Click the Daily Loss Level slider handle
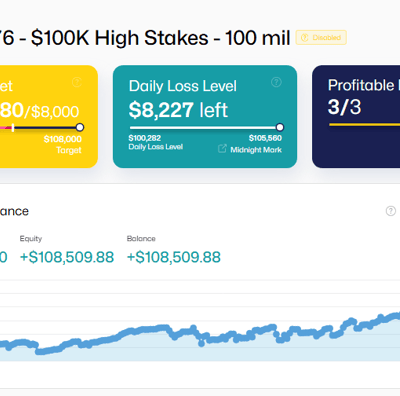Image resolution: width=400 pixels, height=396 pixels. (x=280, y=127)
